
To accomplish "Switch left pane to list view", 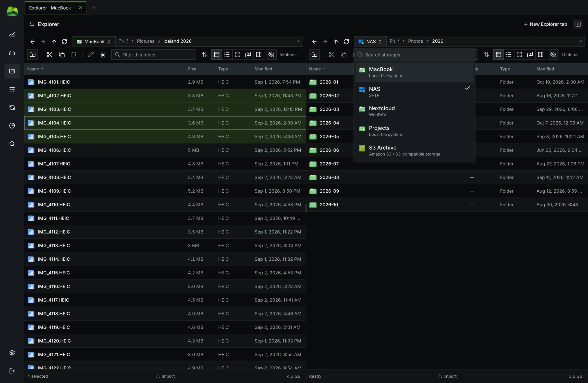I will click(x=227, y=55).
